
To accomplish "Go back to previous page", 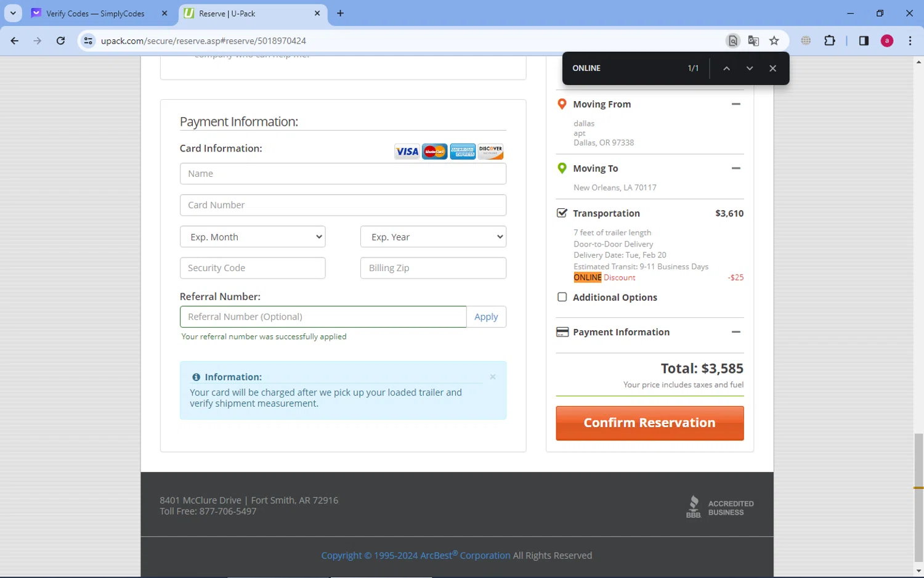I will pos(15,41).
